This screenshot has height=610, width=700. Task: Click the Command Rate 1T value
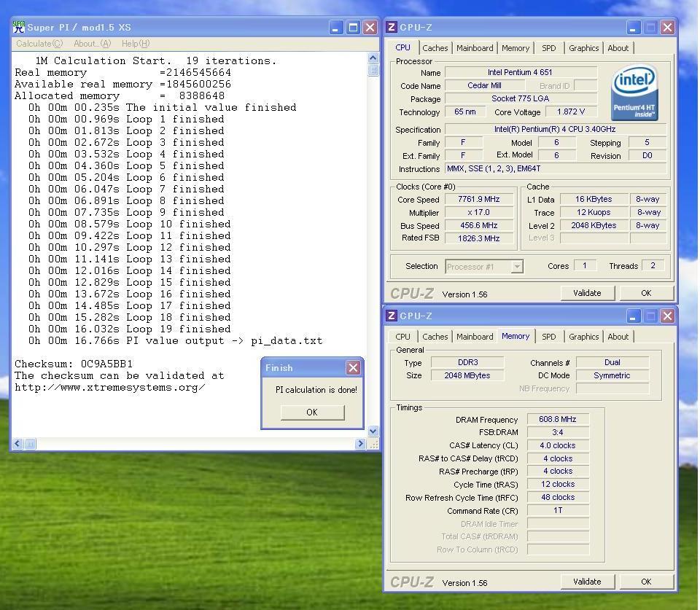(x=558, y=510)
